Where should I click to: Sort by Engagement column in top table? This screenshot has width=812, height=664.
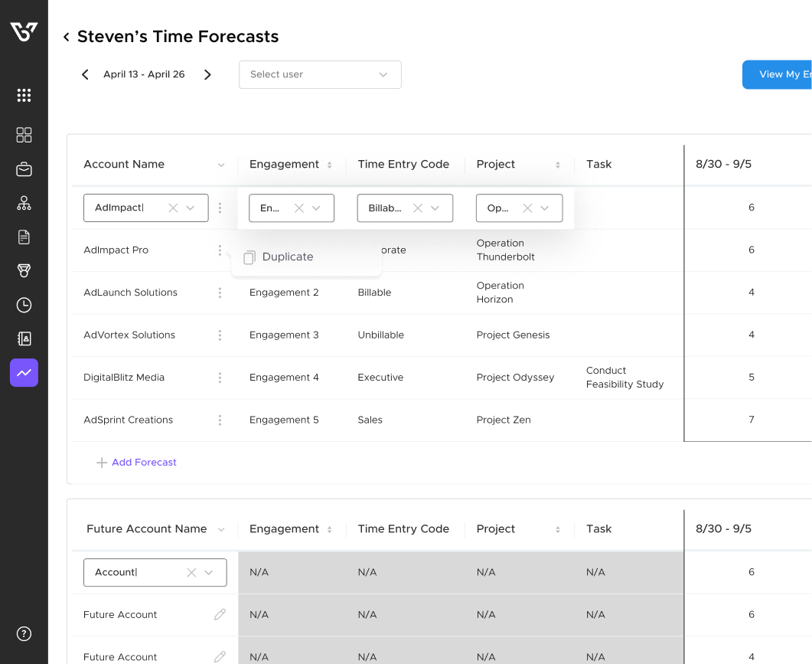coord(329,165)
